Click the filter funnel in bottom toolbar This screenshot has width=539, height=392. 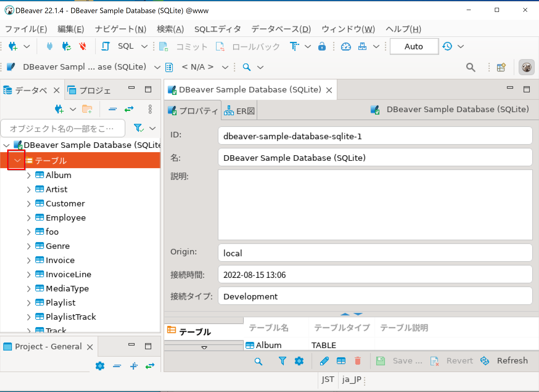coord(282,361)
